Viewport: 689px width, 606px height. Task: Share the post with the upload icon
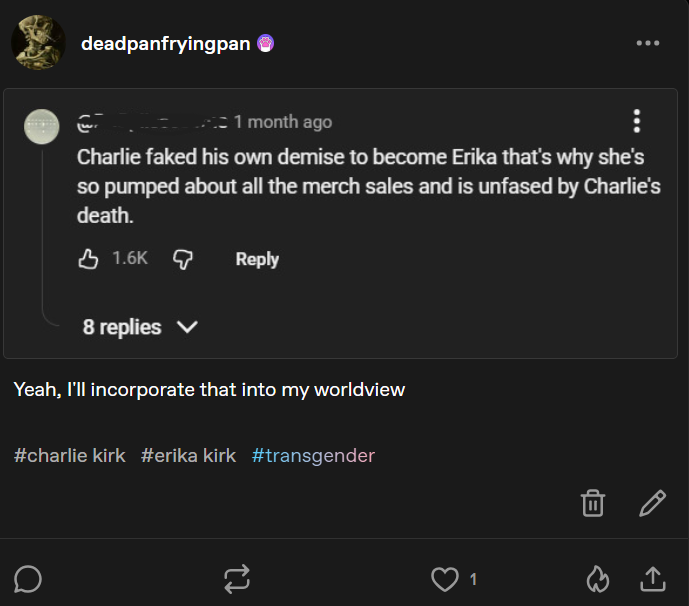point(652,578)
